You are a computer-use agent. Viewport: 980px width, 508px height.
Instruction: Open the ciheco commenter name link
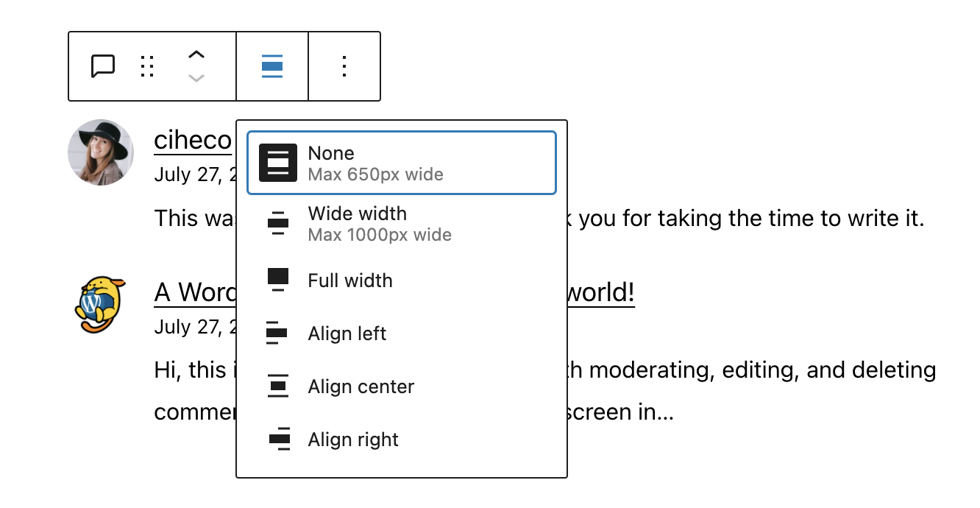(193, 140)
